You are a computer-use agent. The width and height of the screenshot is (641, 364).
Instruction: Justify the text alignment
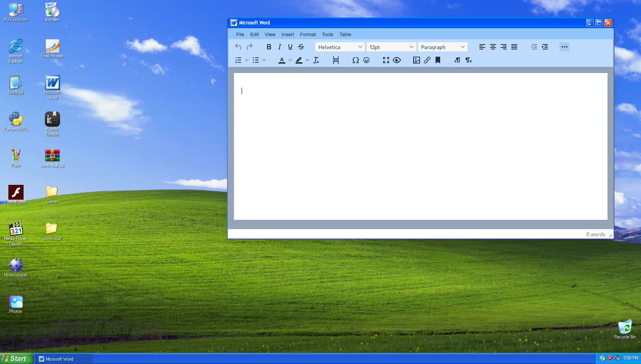tap(514, 47)
